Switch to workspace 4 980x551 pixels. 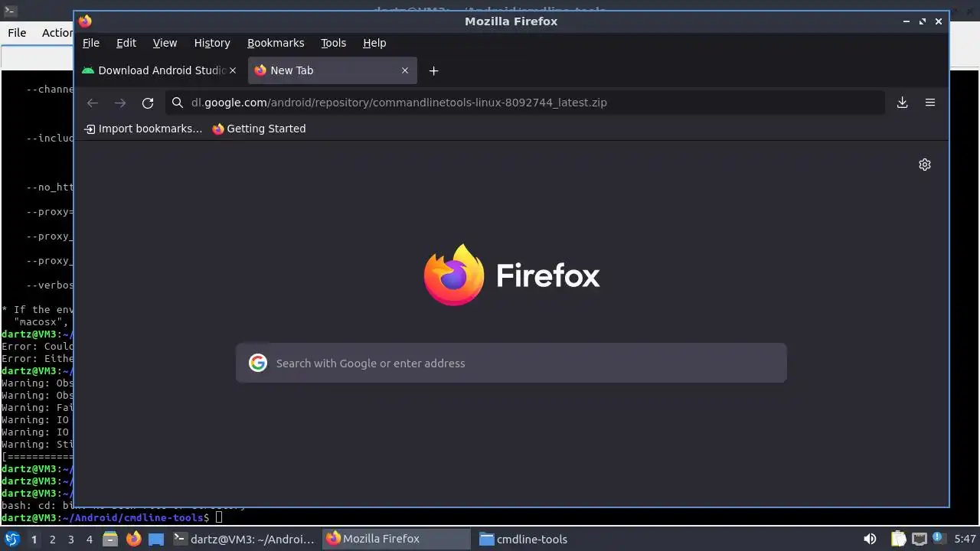89,539
